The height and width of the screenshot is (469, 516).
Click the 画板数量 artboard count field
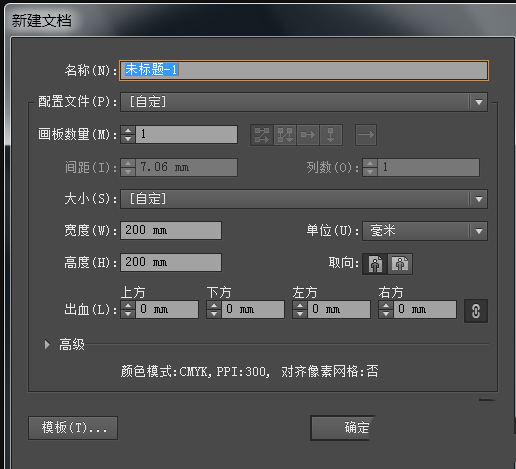pyautogui.click(x=187, y=135)
